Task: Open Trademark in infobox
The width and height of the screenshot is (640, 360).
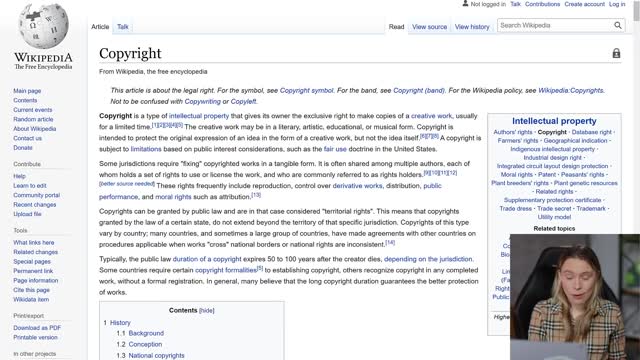Action: tap(591, 209)
